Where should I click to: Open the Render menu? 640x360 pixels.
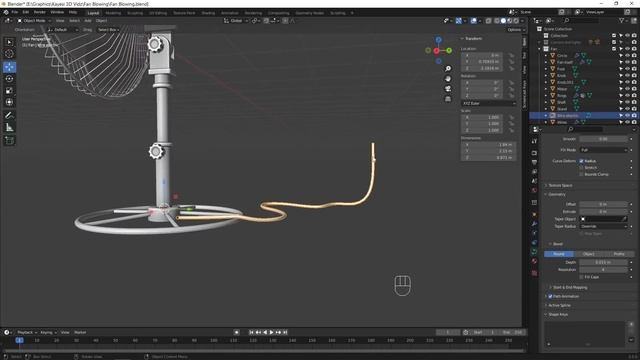click(40, 12)
